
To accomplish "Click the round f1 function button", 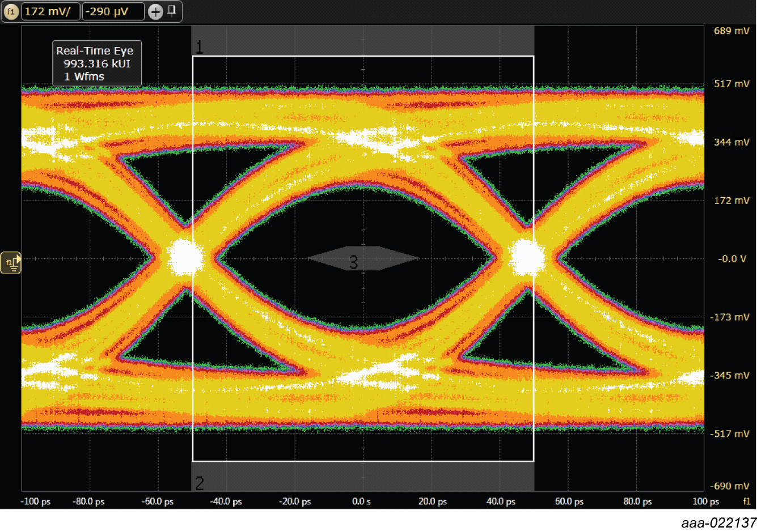I will point(11,11).
